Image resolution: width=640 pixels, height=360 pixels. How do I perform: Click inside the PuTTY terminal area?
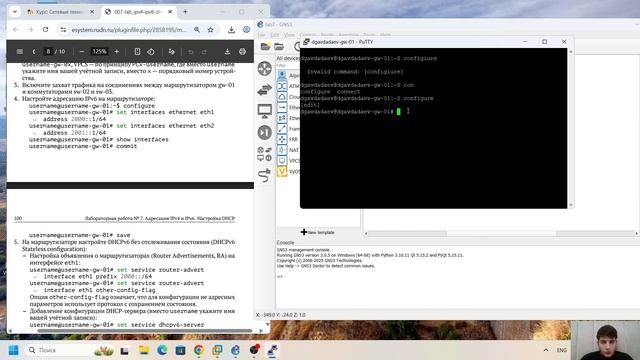point(433,128)
